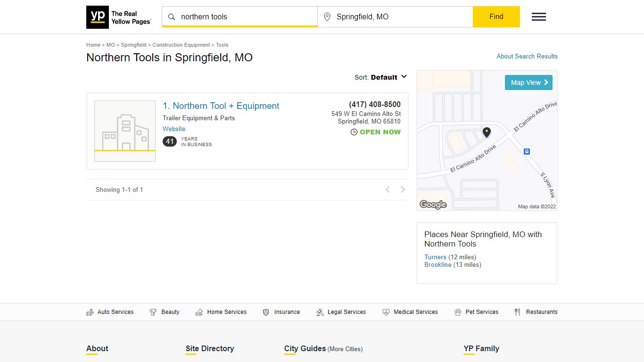Click Trailer Equipment & Parts category text
The height and width of the screenshot is (362, 644).
click(x=199, y=118)
